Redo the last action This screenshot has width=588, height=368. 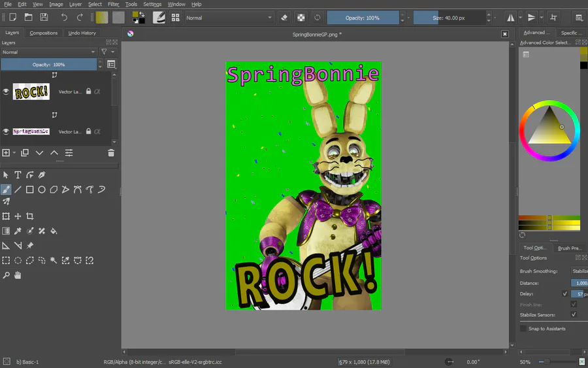coord(80,17)
